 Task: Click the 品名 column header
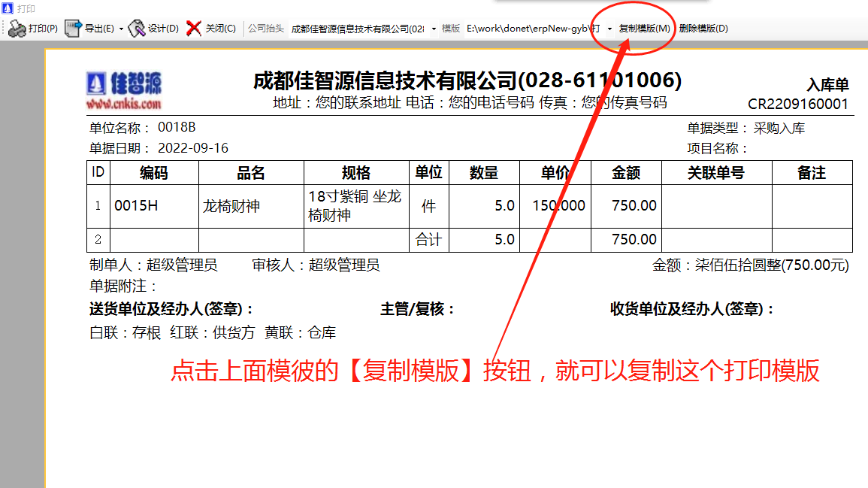(251, 173)
